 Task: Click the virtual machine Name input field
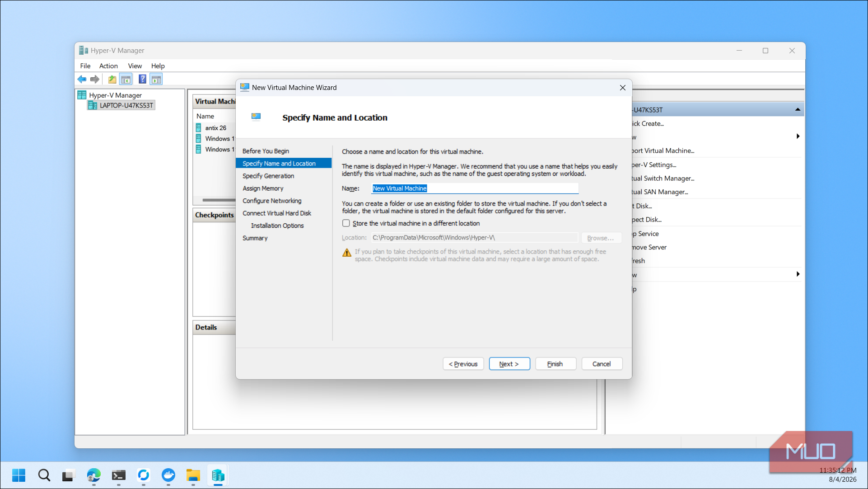click(475, 188)
